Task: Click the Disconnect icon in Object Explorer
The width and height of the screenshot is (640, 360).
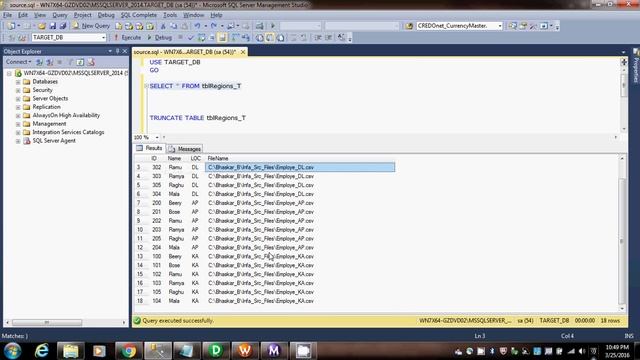Action: click(x=49, y=62)
